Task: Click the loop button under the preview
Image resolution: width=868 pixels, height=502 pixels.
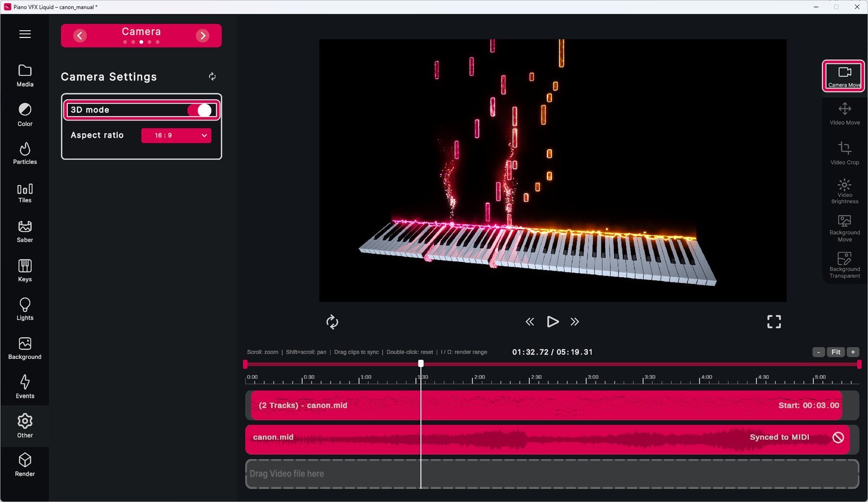Action: pyautogui.click(x=332, y=322)
